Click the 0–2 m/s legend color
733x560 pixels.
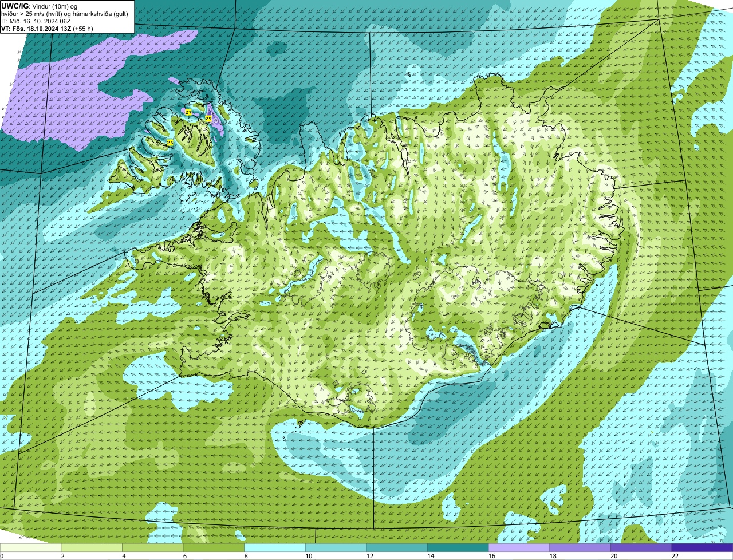pos(30,547)
